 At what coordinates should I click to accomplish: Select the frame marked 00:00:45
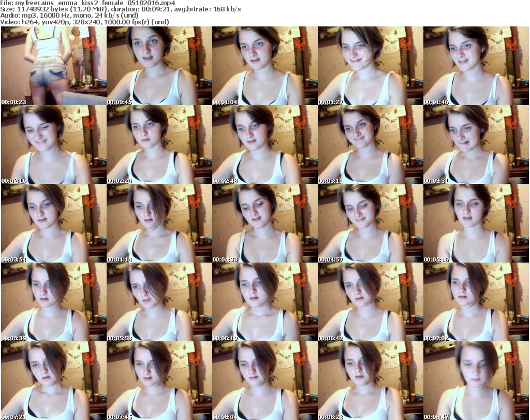159,66
